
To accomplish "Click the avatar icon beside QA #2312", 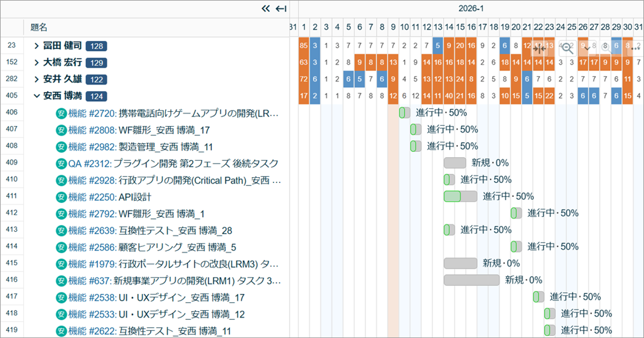I will coord(62,163).
